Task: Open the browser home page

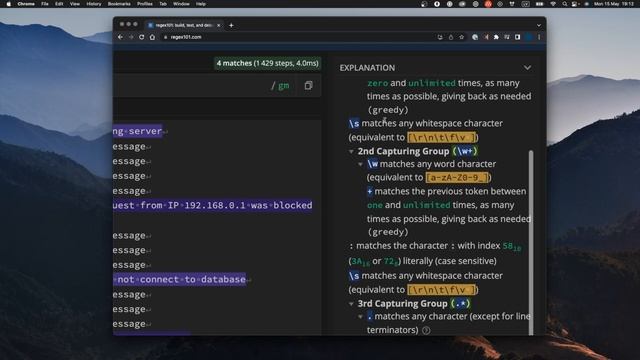Action: click(x=152, y=37)
